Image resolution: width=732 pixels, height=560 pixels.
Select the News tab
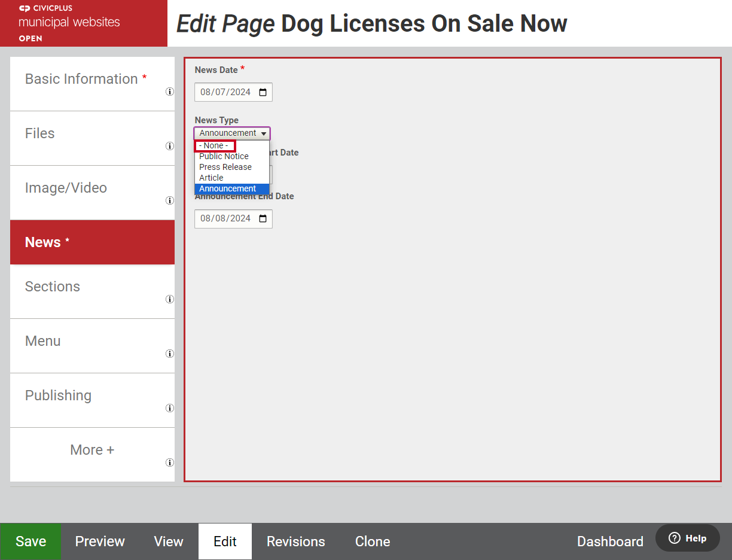tap(92, 242)
